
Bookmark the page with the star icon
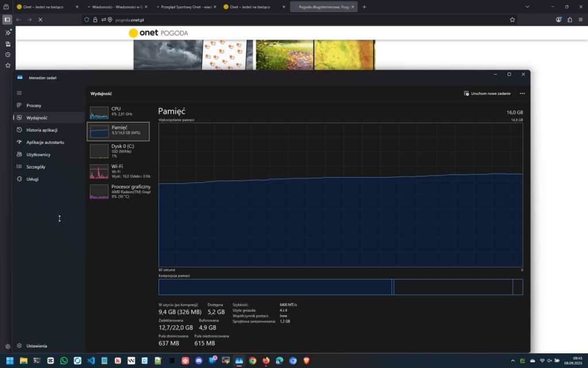coord(512,20)
